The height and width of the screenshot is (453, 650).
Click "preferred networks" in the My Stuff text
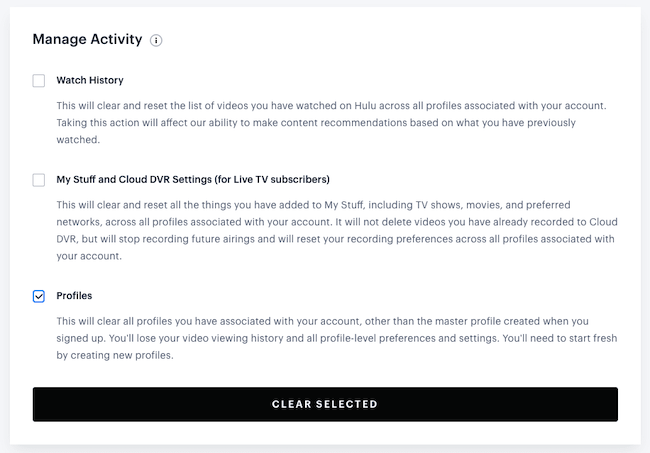[x=554, y=205]
